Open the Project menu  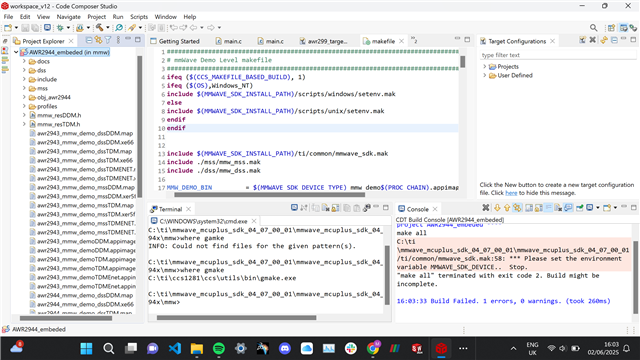coord(97,17)
